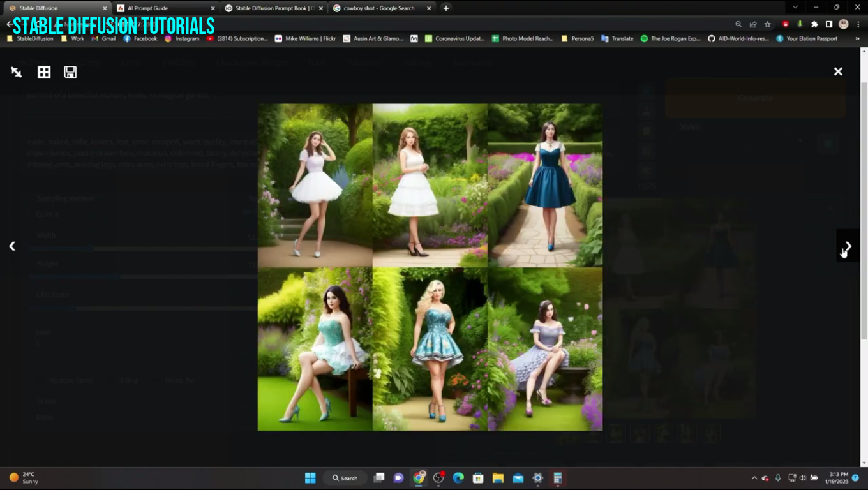
Task: Open the StableDiffusion bookmark folder
Action: tap(30, 39)
